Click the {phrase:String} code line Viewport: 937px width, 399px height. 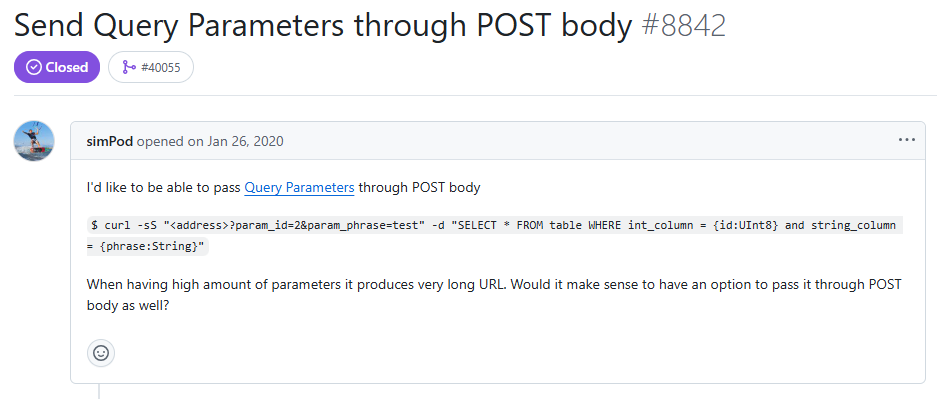pyautogui.click(x=148, y=245)
